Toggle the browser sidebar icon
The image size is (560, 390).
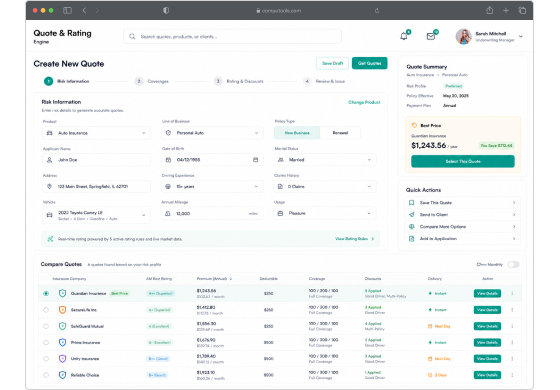coord(67,10)
